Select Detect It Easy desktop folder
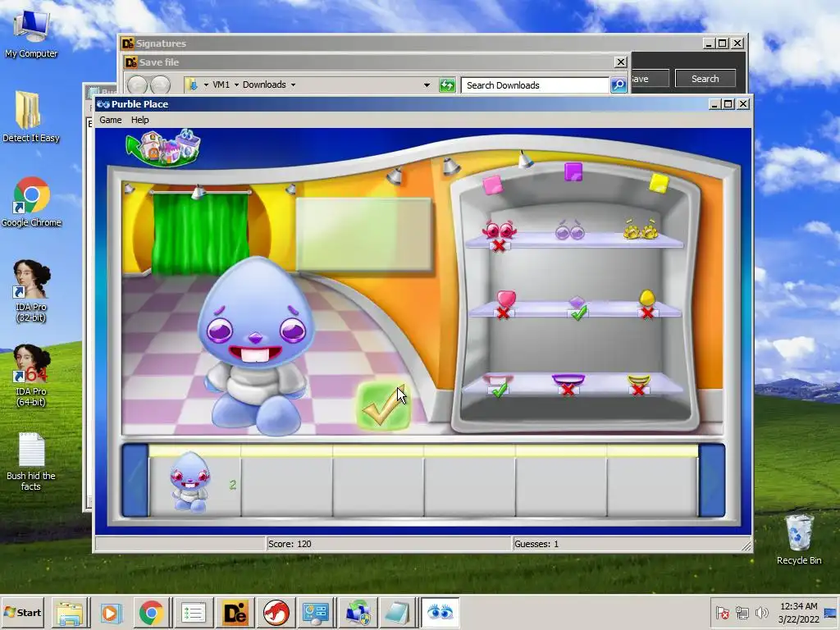 30,116
